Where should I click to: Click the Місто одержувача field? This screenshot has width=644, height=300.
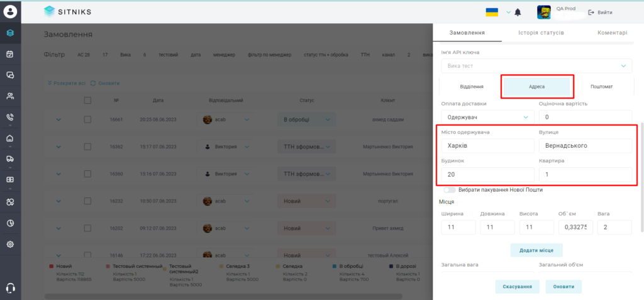487,146
